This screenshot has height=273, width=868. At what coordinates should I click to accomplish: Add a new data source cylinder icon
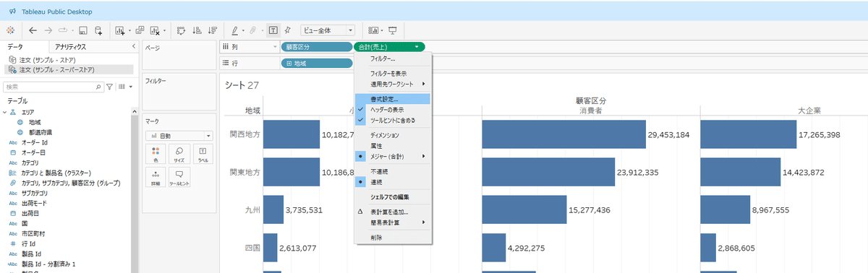[x=98, y=30]
